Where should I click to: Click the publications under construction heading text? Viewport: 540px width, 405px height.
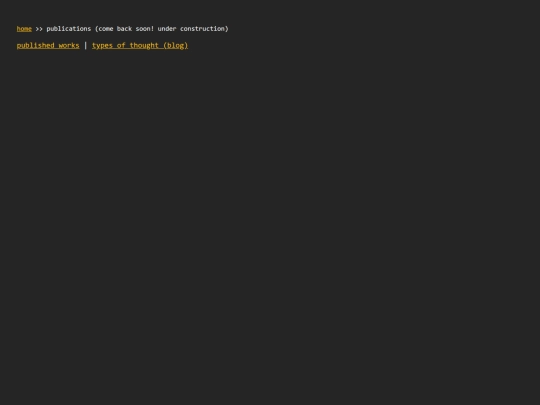[137, 29]
